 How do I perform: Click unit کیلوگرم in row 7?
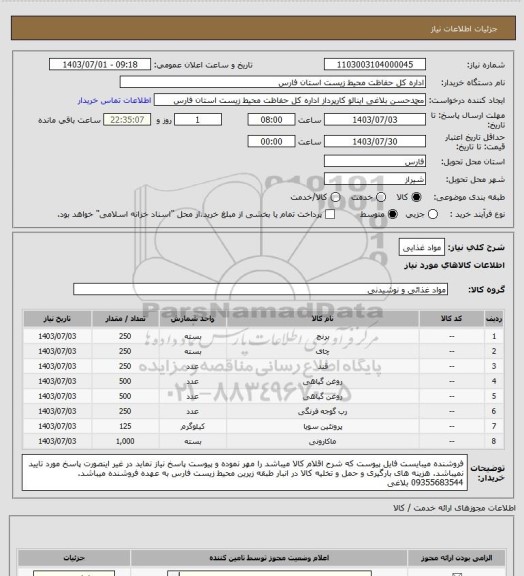193,426
